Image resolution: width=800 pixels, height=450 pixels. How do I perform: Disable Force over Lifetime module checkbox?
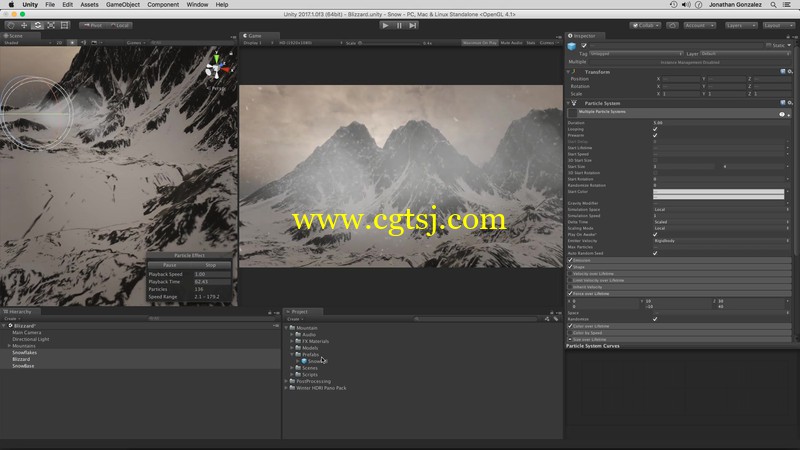pos(570,293)
